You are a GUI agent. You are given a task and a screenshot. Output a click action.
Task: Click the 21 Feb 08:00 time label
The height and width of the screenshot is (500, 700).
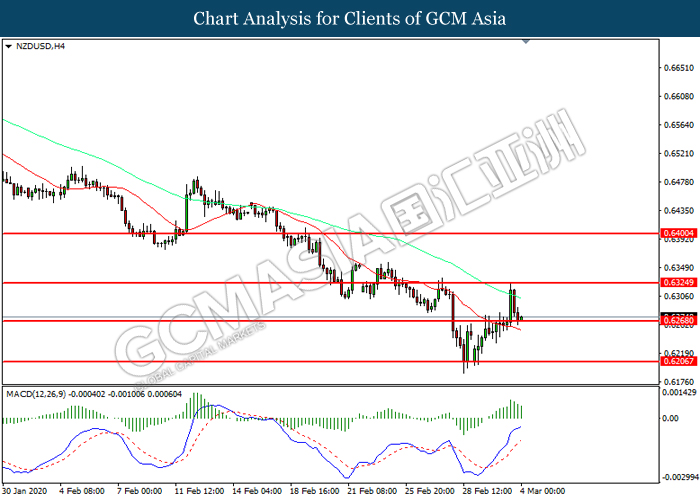(x=372, y=491)
